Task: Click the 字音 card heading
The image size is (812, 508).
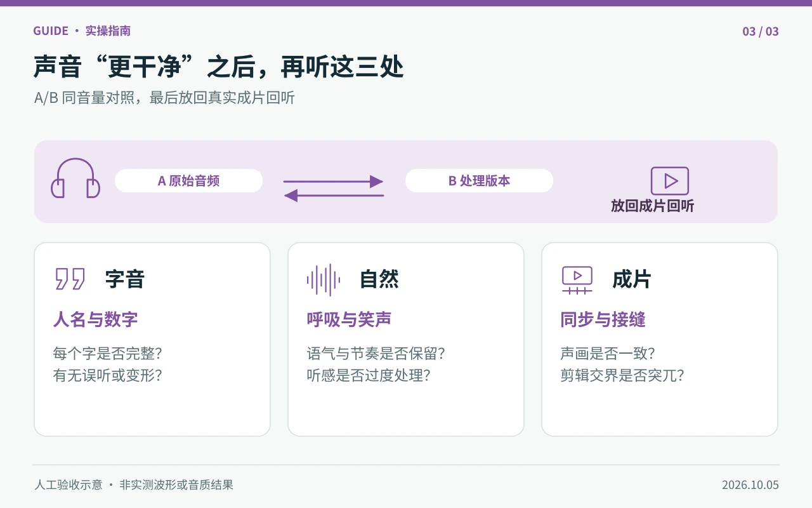Action: [x=125, y=279]
